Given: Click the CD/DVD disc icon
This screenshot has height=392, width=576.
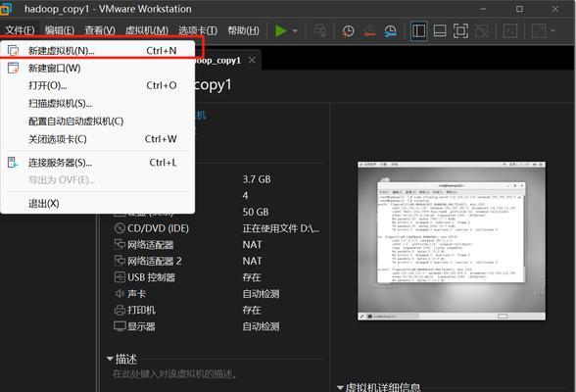Looking at the screenshot, I should 120,228.
